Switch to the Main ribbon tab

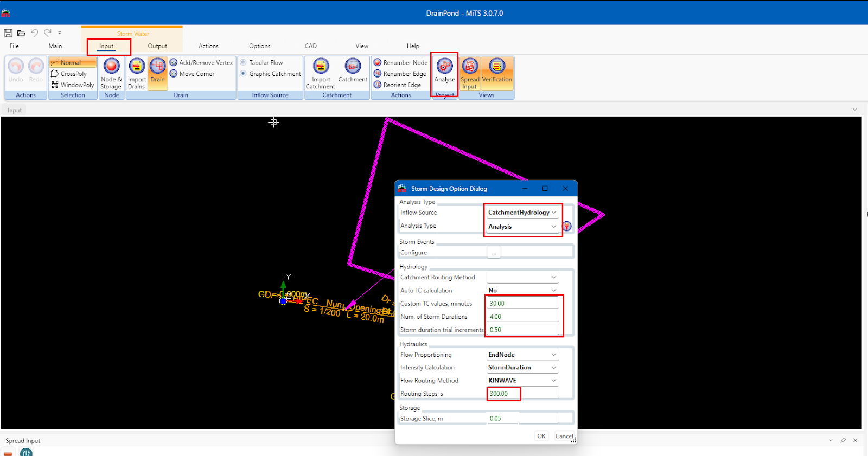click(55, 46)
